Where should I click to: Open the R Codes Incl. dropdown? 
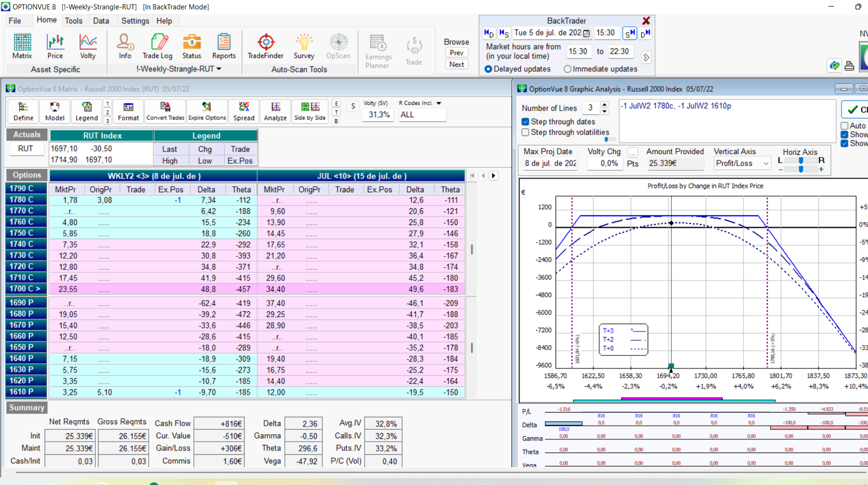tap(439, 103)
